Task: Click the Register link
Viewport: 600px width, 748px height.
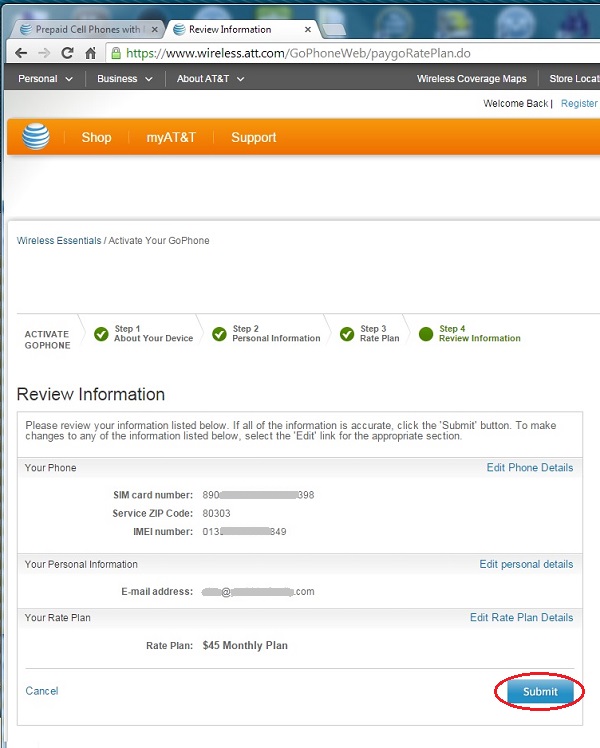Action: pos(579,104)
